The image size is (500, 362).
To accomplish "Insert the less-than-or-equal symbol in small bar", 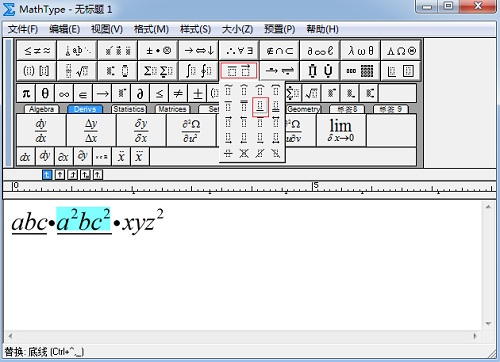I will 159,94.
